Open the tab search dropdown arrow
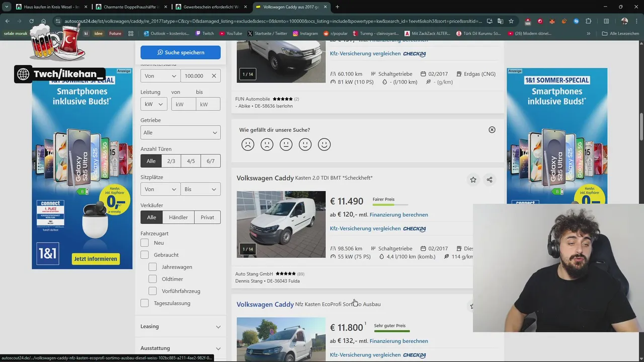 (x=7, y=7)
